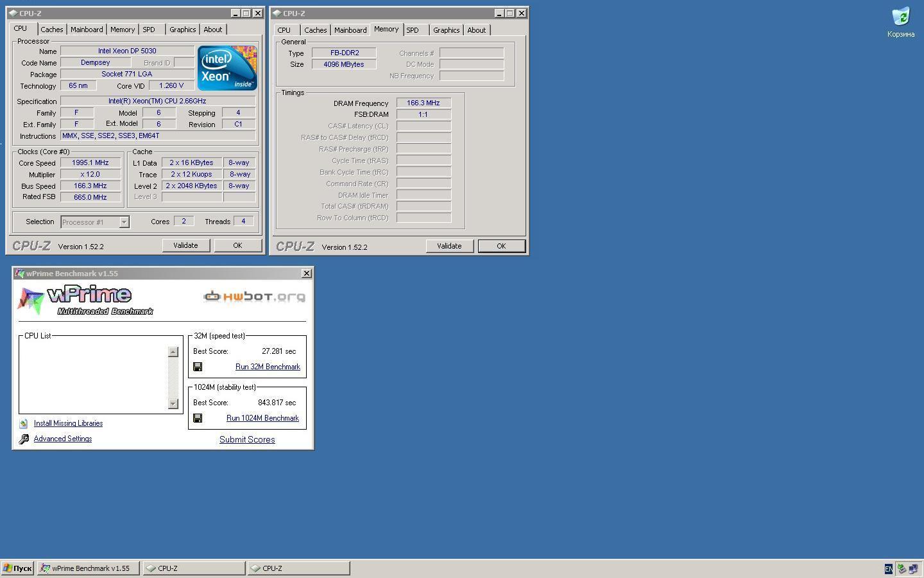Click the 843.817 sec best score
Screen dimensions: 924x578
pos(277,403)
